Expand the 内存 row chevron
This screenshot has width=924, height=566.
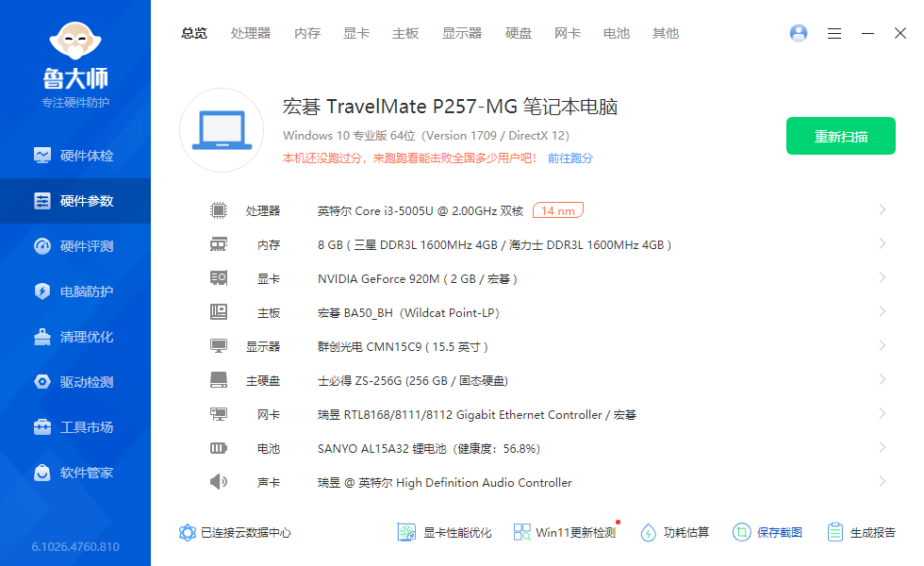(883, 243)
